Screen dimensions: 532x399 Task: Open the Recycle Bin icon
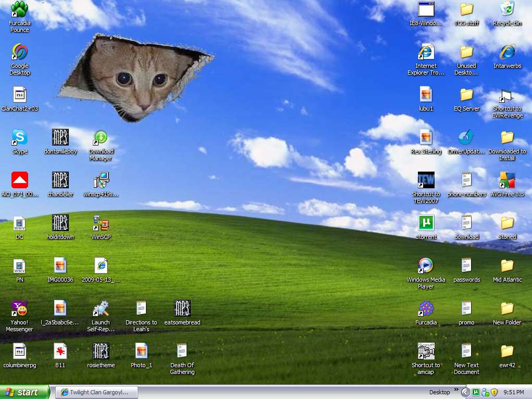point(507,9)
